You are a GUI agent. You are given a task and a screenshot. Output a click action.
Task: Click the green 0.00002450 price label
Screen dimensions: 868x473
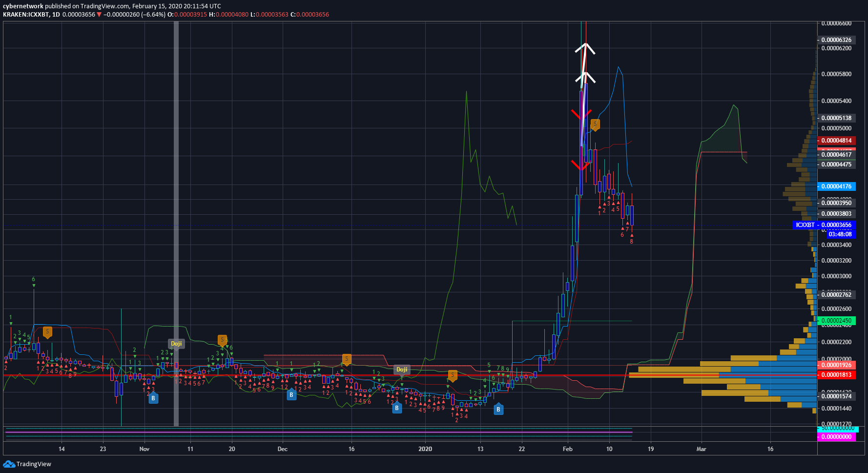(x=836, y=321)
